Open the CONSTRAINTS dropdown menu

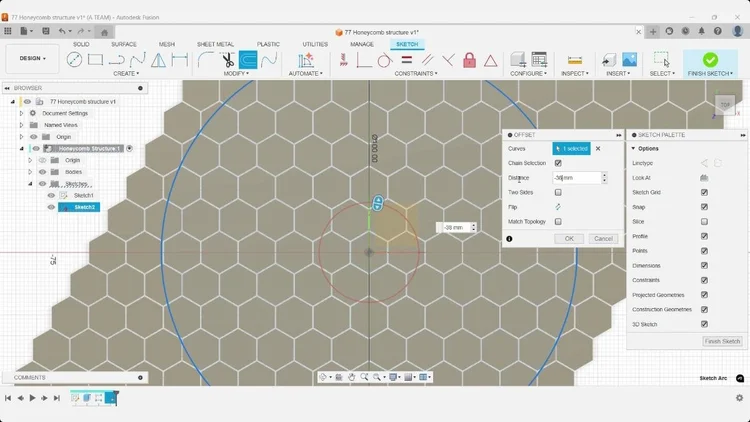pos(416,74)
